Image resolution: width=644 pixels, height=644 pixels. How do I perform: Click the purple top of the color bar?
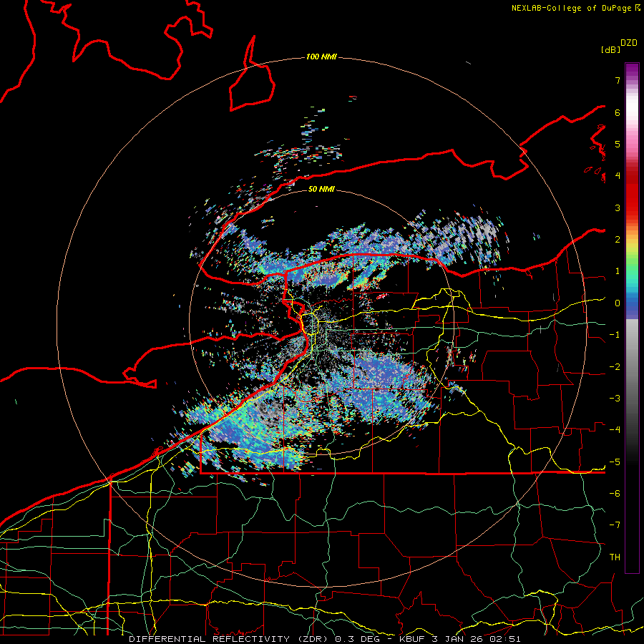632,71
